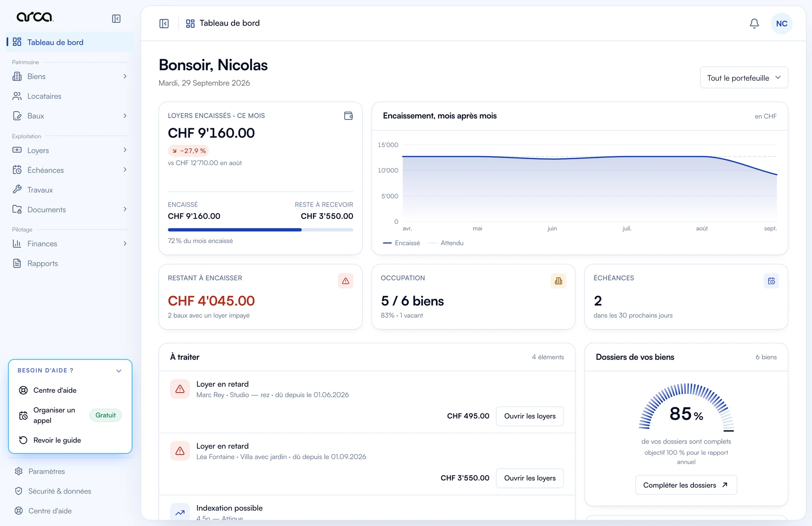The width and height of the screenshot is (812, 526).
Task: Click the wallet icon on the Loyers encaissés card
Action: [x=348, y=116]
